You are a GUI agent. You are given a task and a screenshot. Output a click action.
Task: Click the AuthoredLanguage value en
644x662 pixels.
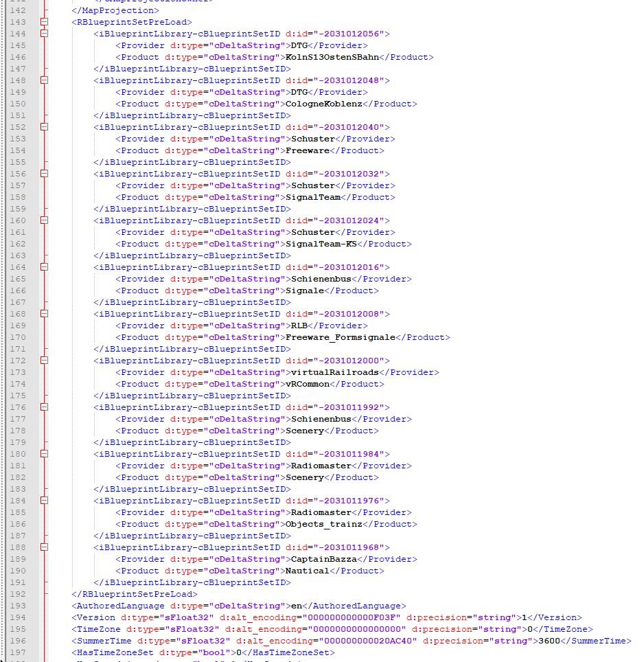(297, 606)
